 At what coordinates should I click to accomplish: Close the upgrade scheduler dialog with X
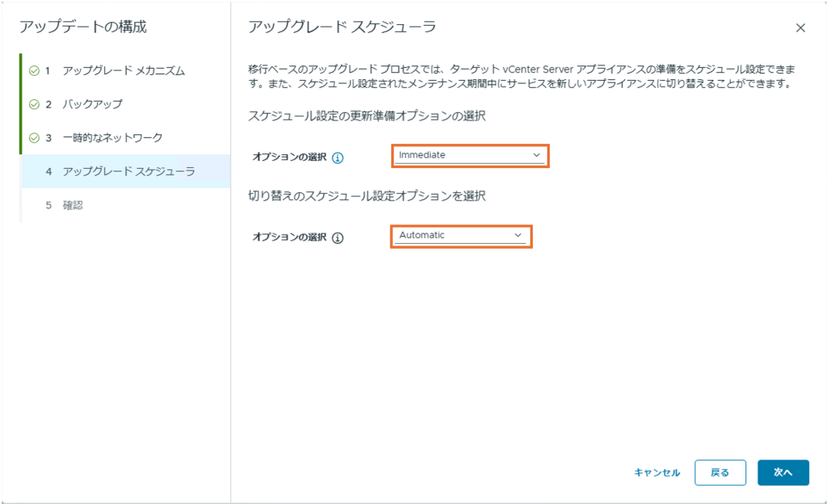800,28
